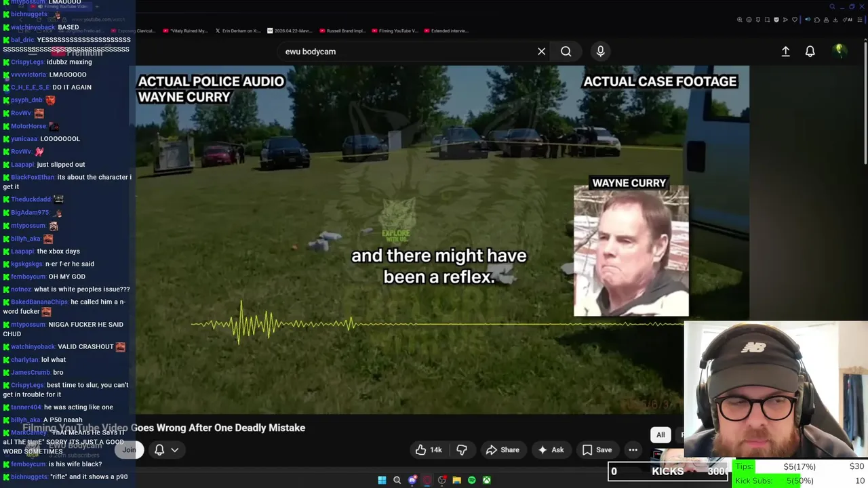Click username MotorHorse in chat

[28, 126]
